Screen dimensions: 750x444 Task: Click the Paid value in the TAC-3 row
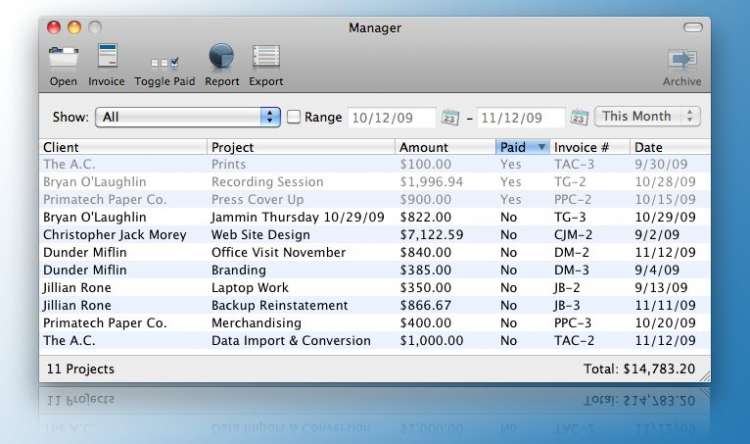click(x=510, y=164)
